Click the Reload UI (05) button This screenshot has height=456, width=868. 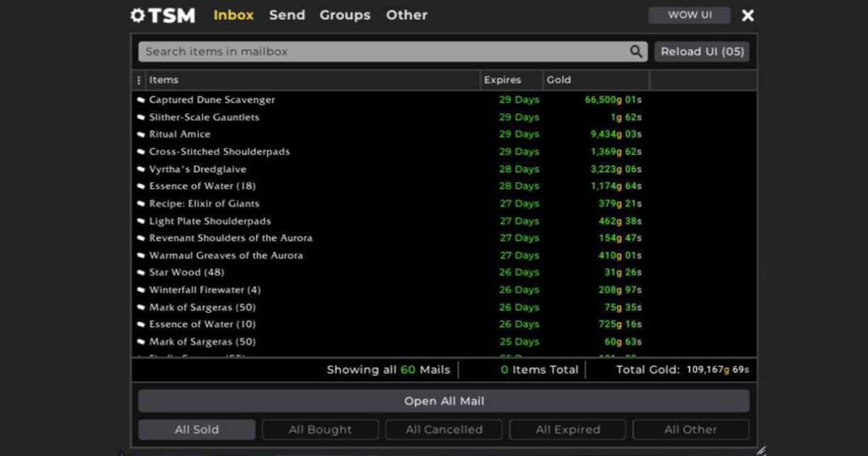(x=702, y=52)
